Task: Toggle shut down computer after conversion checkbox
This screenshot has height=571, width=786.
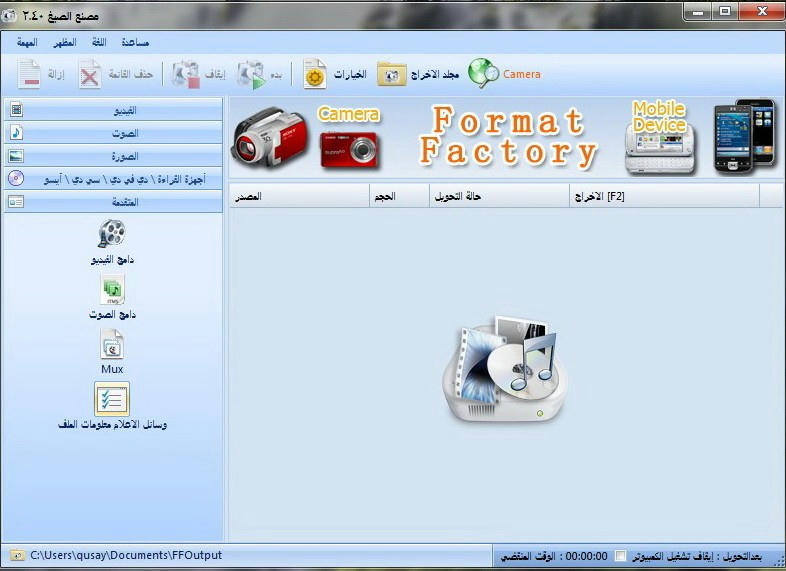Action: (621, 556)
